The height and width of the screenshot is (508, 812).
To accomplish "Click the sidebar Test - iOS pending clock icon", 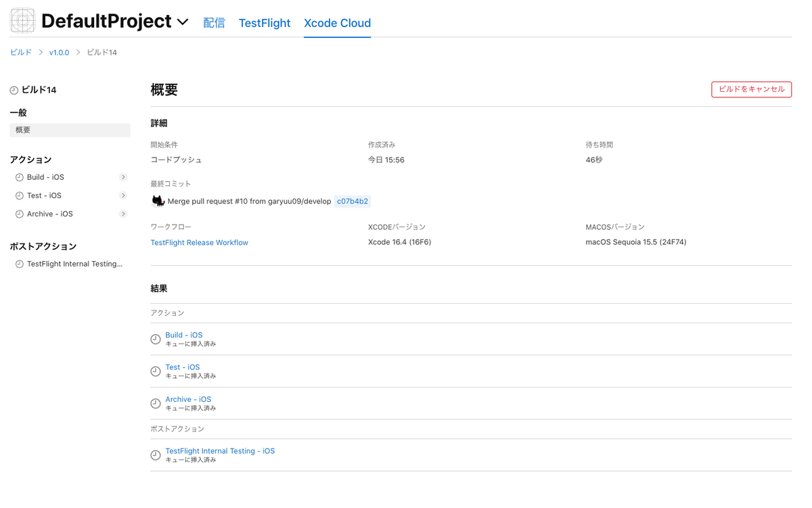I will click(20, 195).
